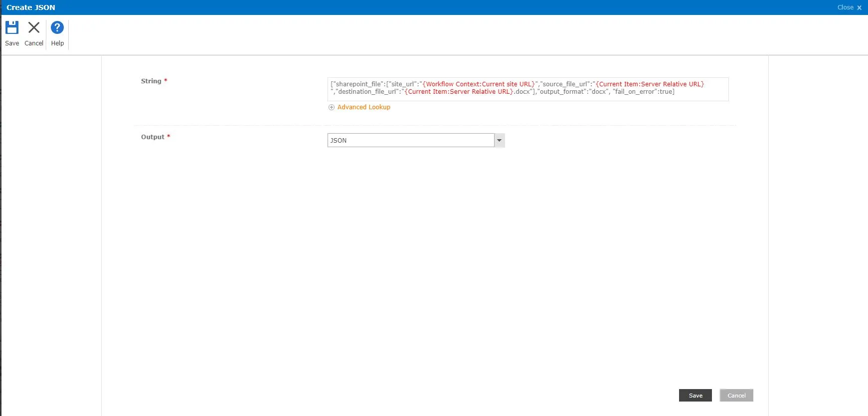Screen dimensions: 868x416
Task: Expand Advanced Lookup plus icon
Action: (332, 107)
